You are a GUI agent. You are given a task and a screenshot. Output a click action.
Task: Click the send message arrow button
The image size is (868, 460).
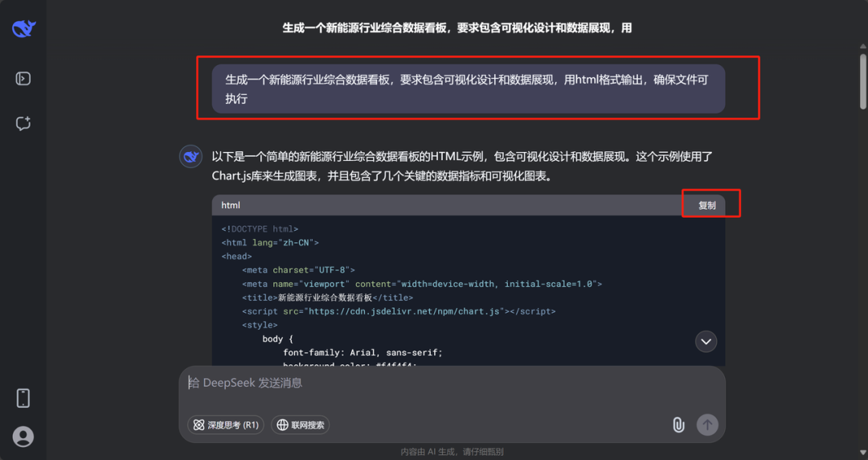707,425
